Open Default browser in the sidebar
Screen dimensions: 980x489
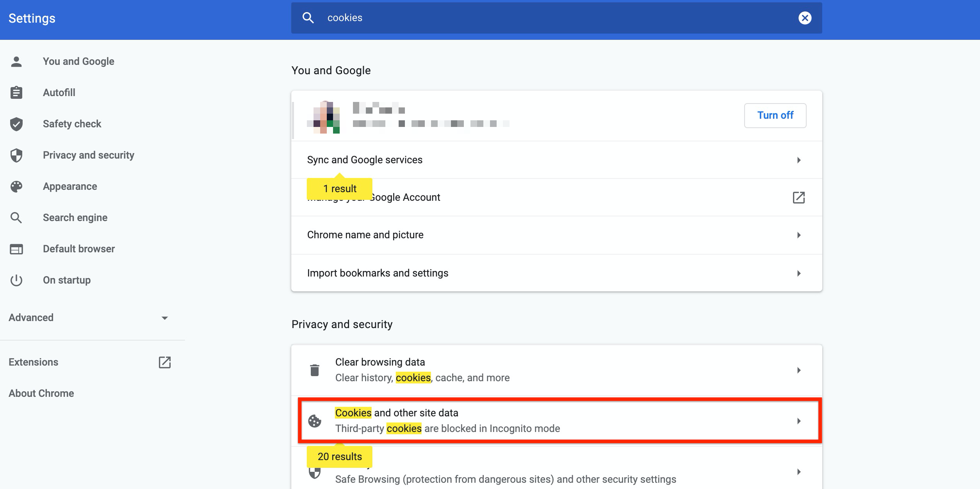pos(79,249)
